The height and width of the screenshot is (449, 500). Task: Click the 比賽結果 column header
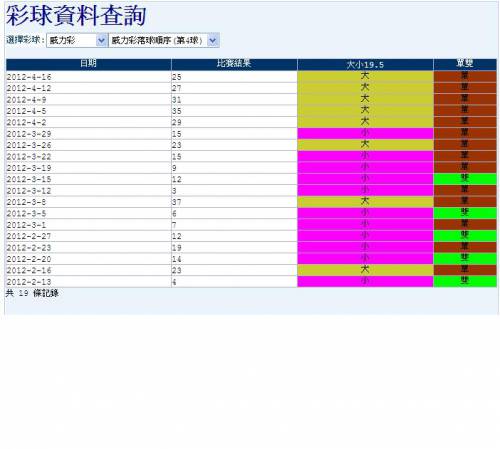point(234,64)
